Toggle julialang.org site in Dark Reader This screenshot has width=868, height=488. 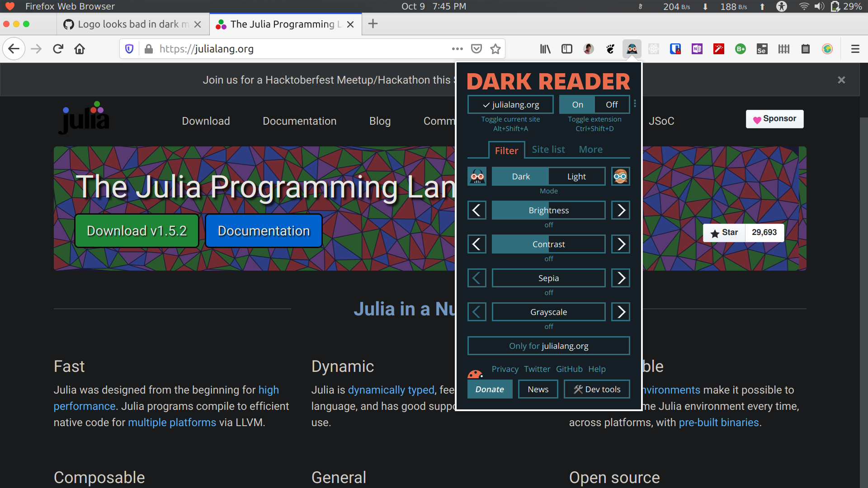(510, 104)
